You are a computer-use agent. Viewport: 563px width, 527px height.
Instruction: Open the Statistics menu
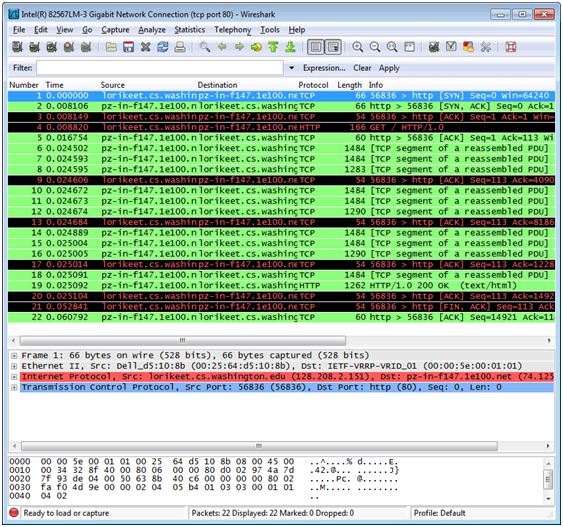[190, 30]
